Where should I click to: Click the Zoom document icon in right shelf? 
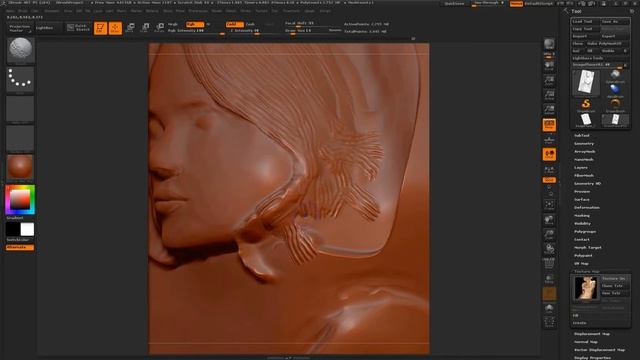549,80
